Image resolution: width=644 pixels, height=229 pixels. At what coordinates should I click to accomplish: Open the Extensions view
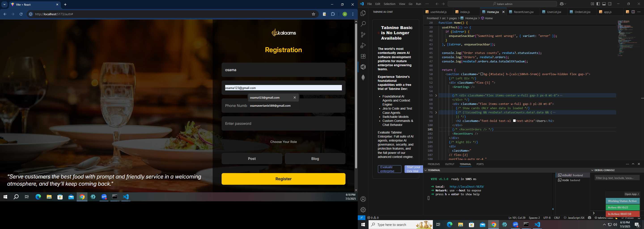tap(363, 56)
